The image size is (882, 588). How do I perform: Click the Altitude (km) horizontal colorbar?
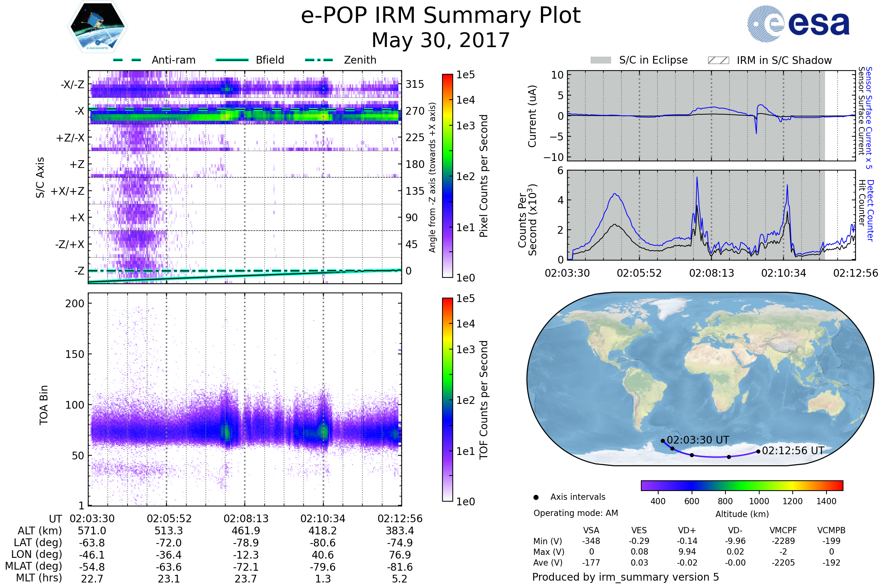coord(742,485)
